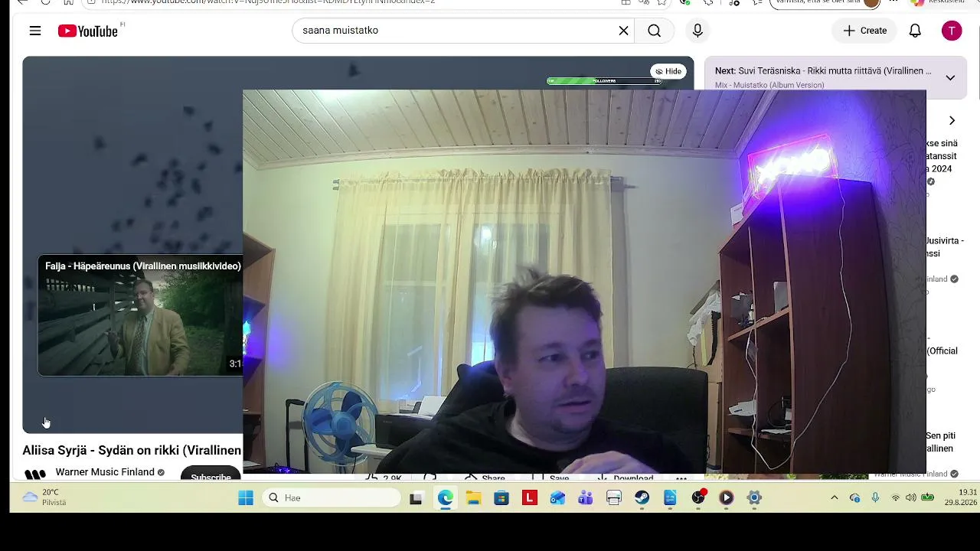This screenshot has height=551, width=980.
Task: Click the microphone tray icon
Action: [x=875, y=498]
